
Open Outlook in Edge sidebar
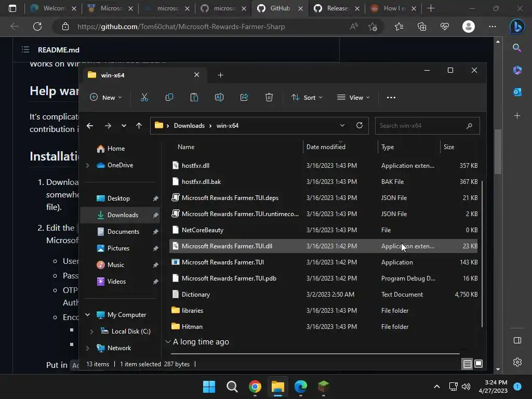pyautogui.click(x=517, y=92)
